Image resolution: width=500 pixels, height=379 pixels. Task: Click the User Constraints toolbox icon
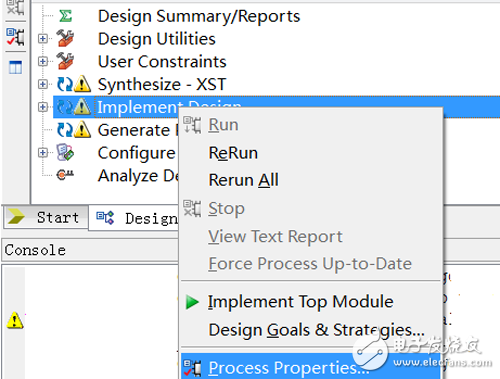pos(65,61)
